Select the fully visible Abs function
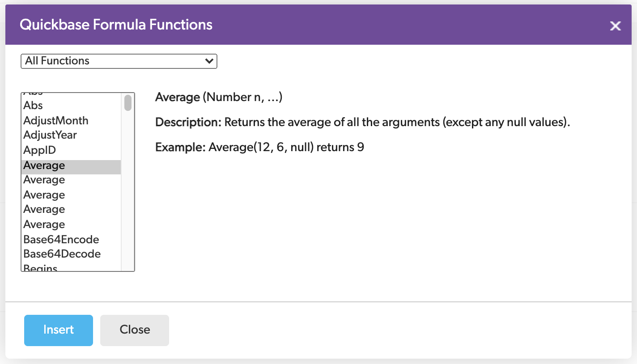Viewport: 637px width, 364px height. 71,106
